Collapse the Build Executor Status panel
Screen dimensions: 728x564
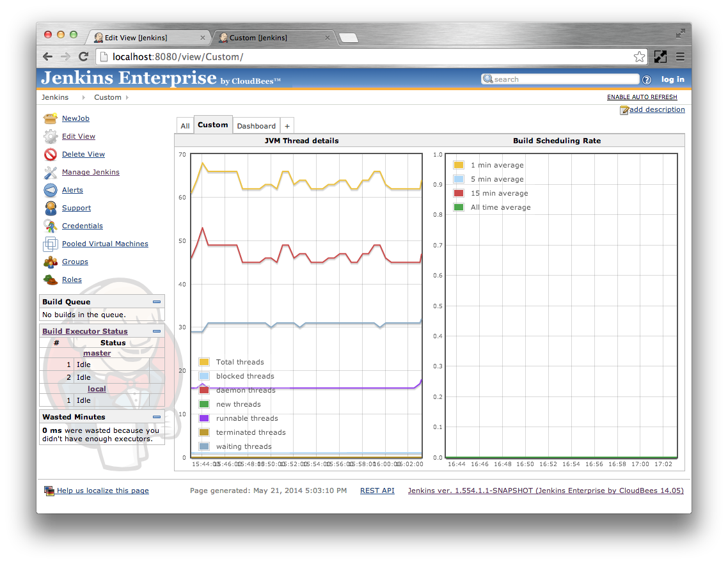pos(157,331)
